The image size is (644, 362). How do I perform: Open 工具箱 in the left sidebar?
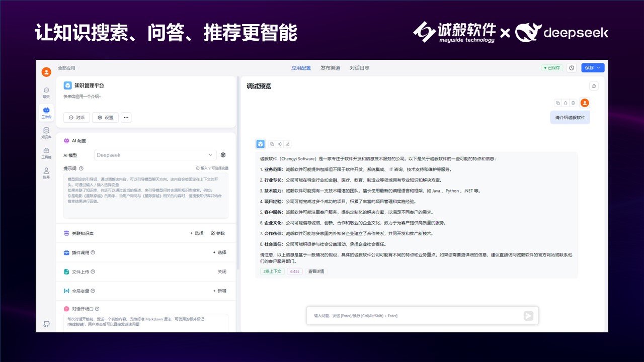click(x=46, y=153)
